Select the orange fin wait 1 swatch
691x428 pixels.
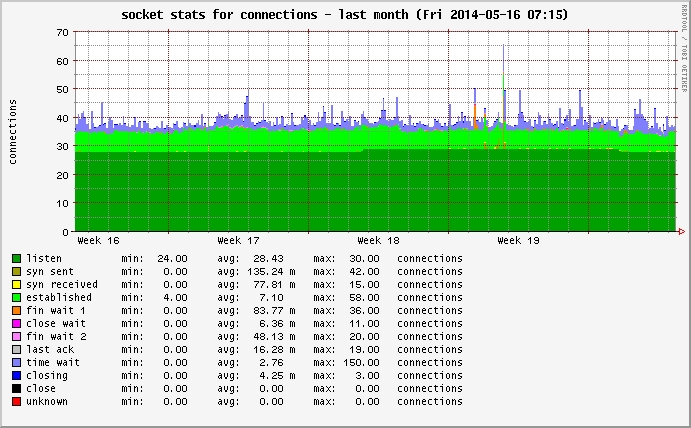click(16, 310)
